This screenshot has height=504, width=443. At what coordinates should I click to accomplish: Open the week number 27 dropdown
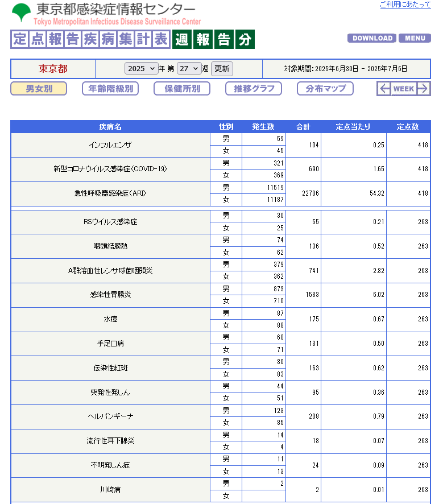point(189,68)
